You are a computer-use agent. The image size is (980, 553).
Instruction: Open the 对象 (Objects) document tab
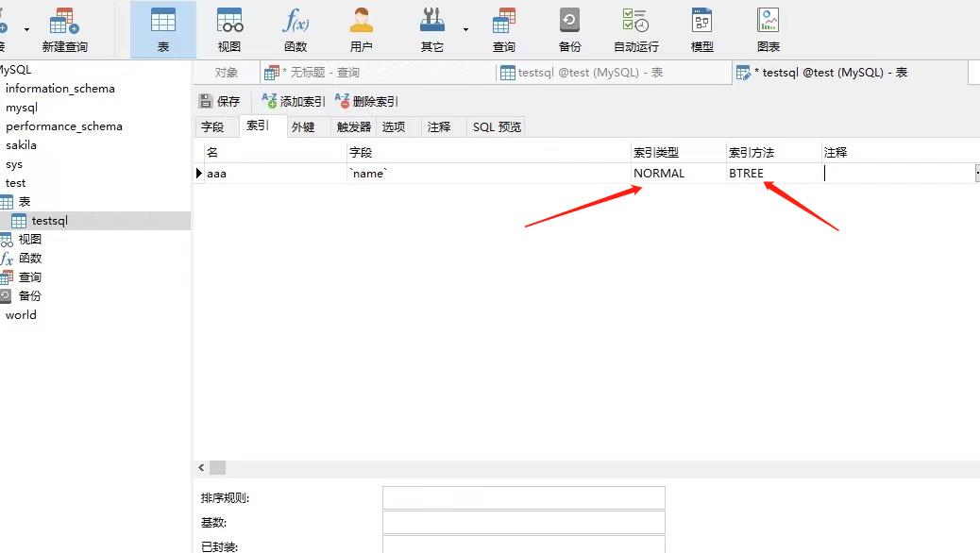[x=227, y=73]
